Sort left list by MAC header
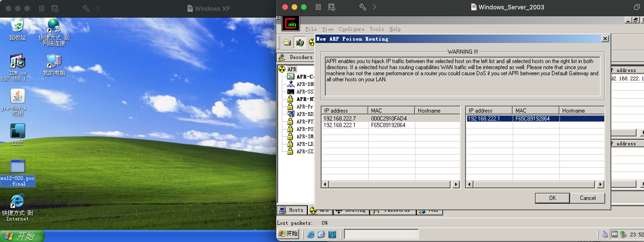Image resolution: width=644 pixels, height=242 pixels. point(391,110)
